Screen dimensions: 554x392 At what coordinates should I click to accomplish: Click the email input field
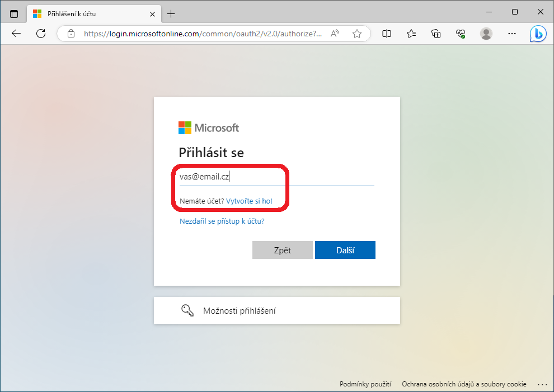pos(276,177)
